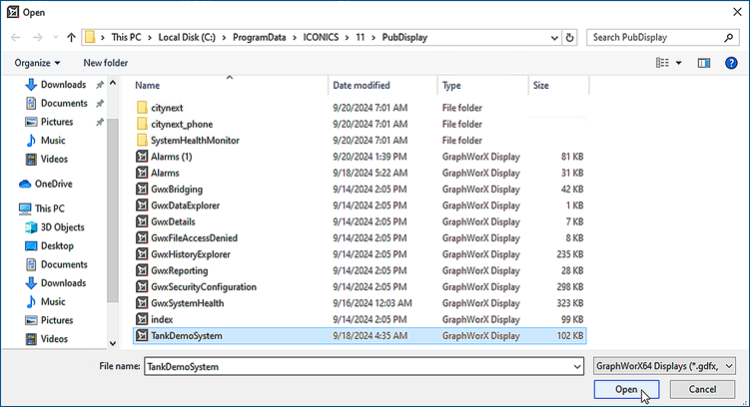This screenshot has height=407, width=750.
Task: Sort files by Date modified column
Action: click(362, 86)
